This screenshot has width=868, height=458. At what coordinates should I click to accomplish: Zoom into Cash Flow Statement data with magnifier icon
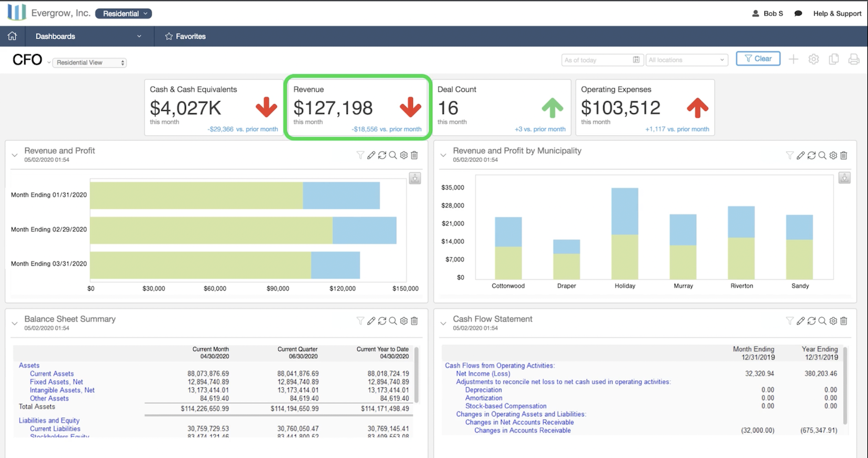tap(822, 320)
